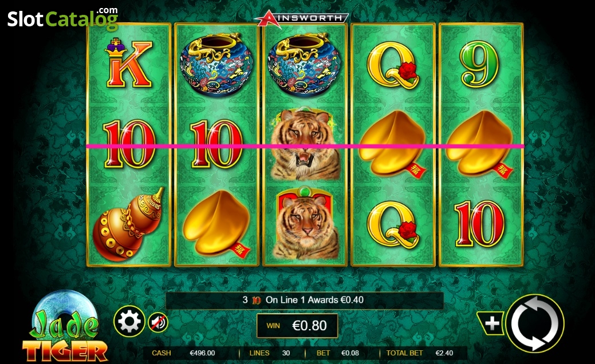Select the calm tiger with red frame
595x364 pixels.
[x=305, y=223]
